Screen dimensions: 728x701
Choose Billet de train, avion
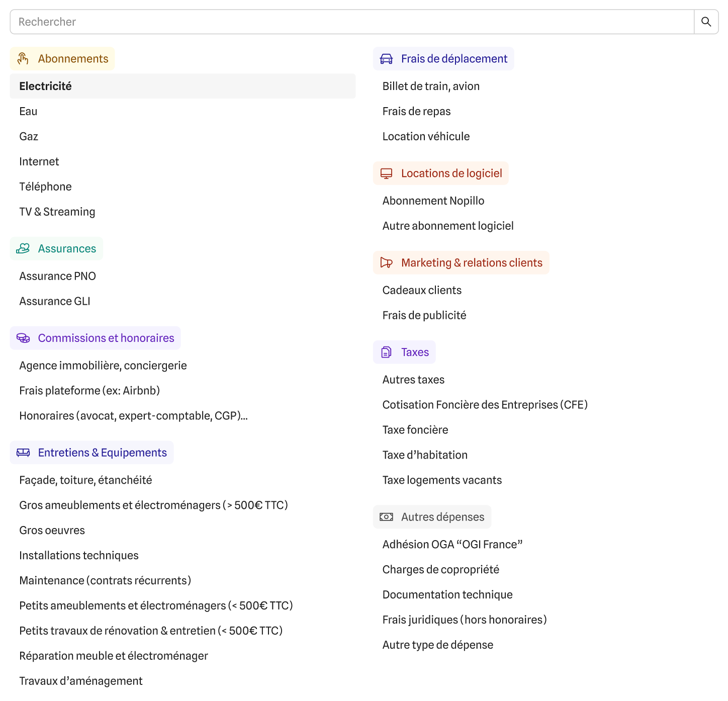431,86
